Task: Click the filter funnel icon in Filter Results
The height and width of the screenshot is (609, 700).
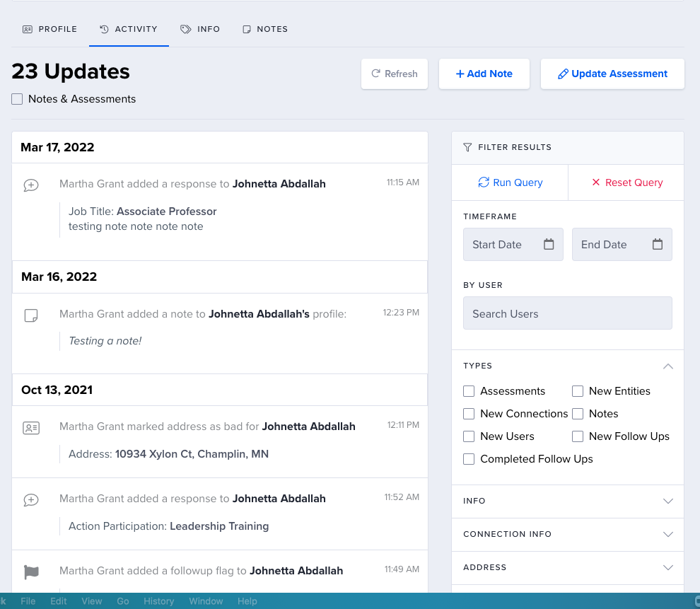Action: click(467, 147)
